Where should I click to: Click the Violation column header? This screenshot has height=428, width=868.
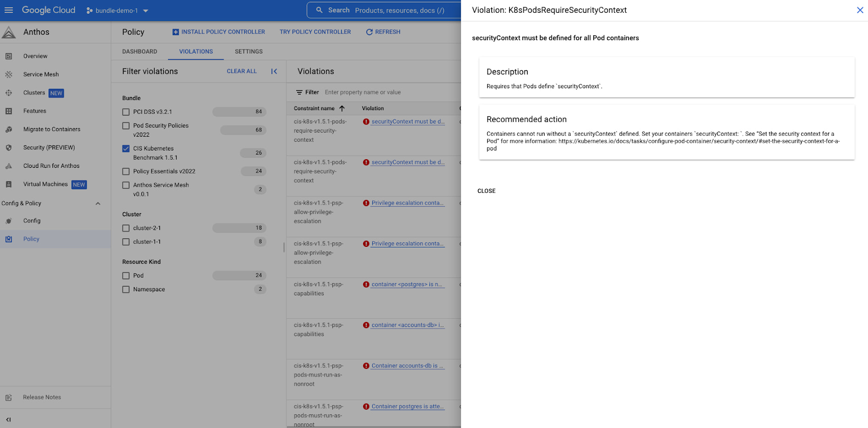pyautogui.click(x=373, y=108)
